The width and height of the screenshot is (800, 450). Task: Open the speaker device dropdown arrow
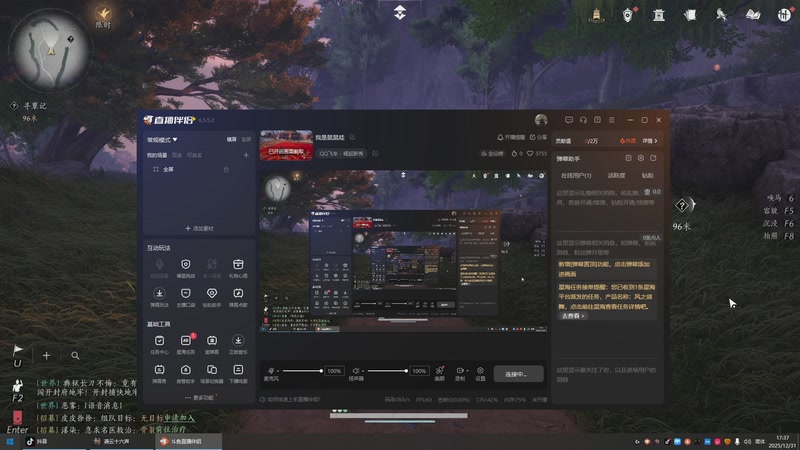coord(362,371)
